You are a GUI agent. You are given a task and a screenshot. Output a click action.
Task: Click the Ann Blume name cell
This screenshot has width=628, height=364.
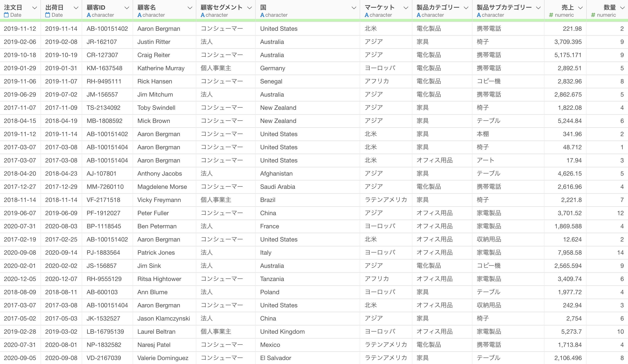click(x=152, y=292)
